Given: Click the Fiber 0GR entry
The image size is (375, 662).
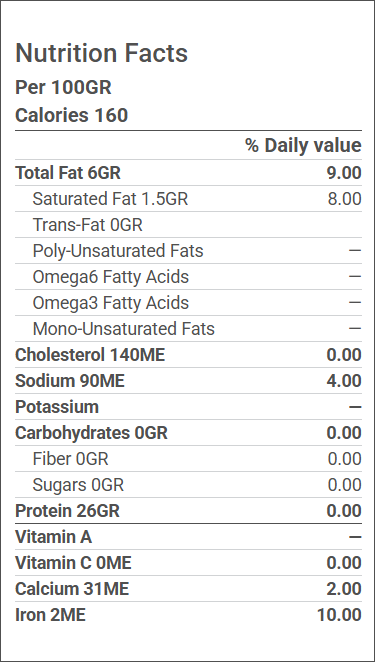Looking at the screenshot, I should coord(70,459).
